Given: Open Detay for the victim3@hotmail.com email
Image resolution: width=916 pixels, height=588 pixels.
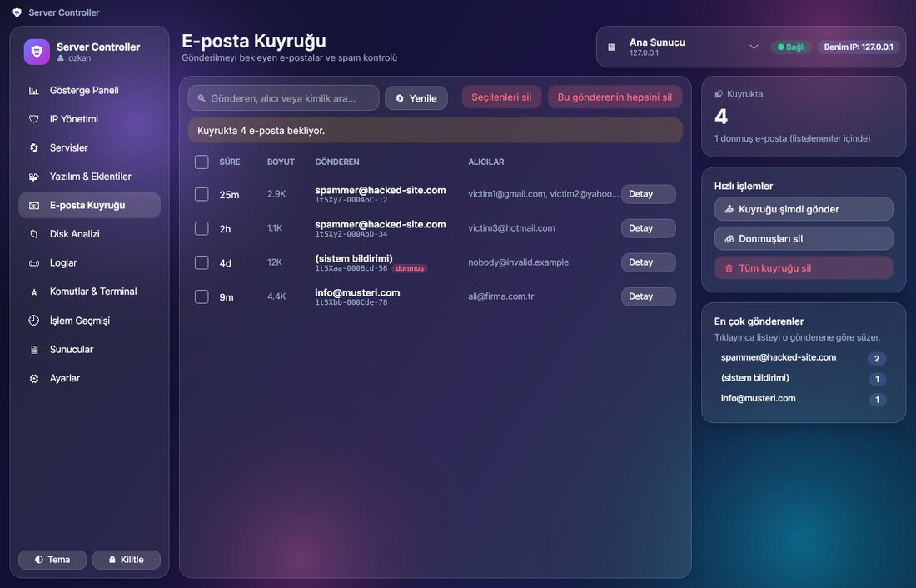Looking at the screenshot, I should [649, 228].
